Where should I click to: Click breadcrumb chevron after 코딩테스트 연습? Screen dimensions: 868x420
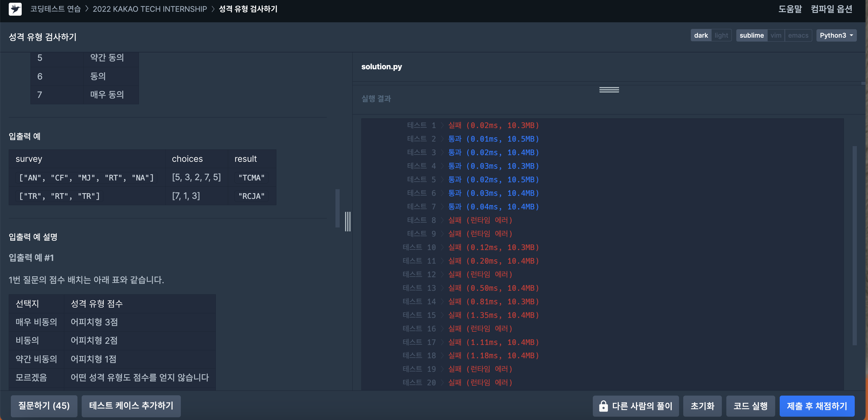(87, 9)
